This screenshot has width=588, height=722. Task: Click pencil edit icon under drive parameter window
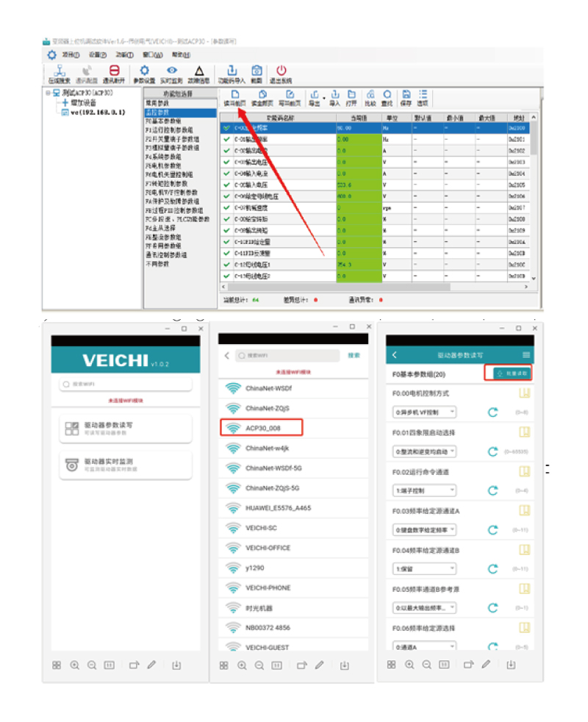coord(486,665)
